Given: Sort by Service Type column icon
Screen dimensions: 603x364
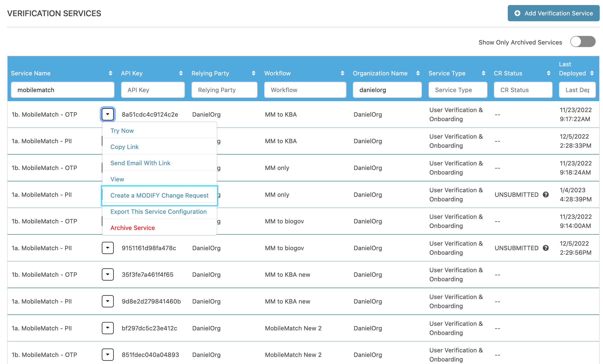Looking at the screenshot, I should coord(483,73).
